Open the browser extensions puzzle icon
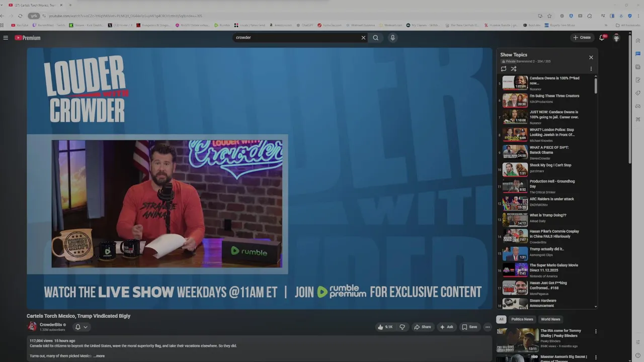Viewport: 644px width, 362px height. (589, 16)
